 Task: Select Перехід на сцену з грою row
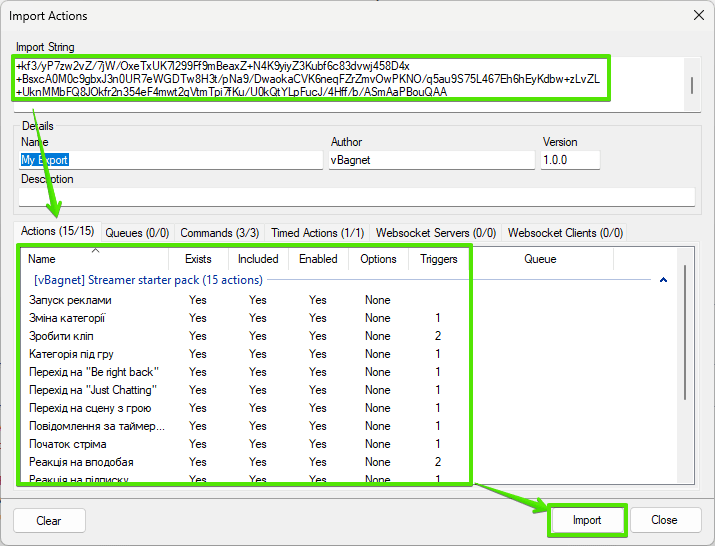coord(349,408)
